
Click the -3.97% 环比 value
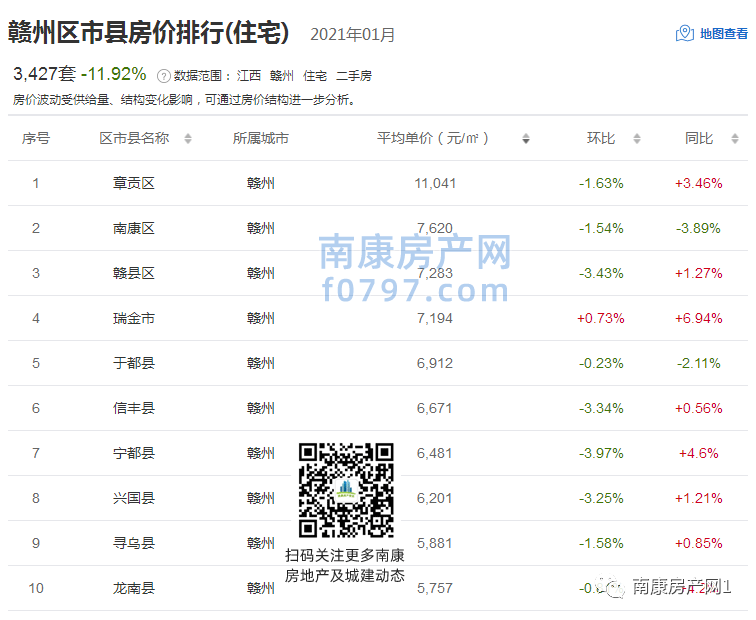[x=601, y=453]
